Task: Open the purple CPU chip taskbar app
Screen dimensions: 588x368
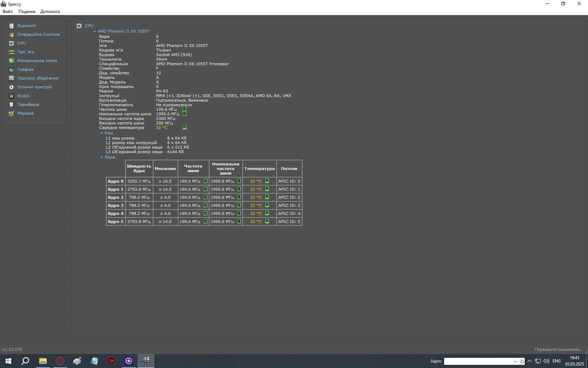Action: pos(128,361)
